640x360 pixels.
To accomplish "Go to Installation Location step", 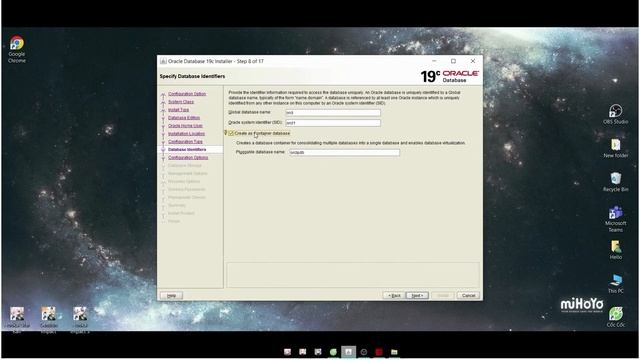I will point(186,133).
